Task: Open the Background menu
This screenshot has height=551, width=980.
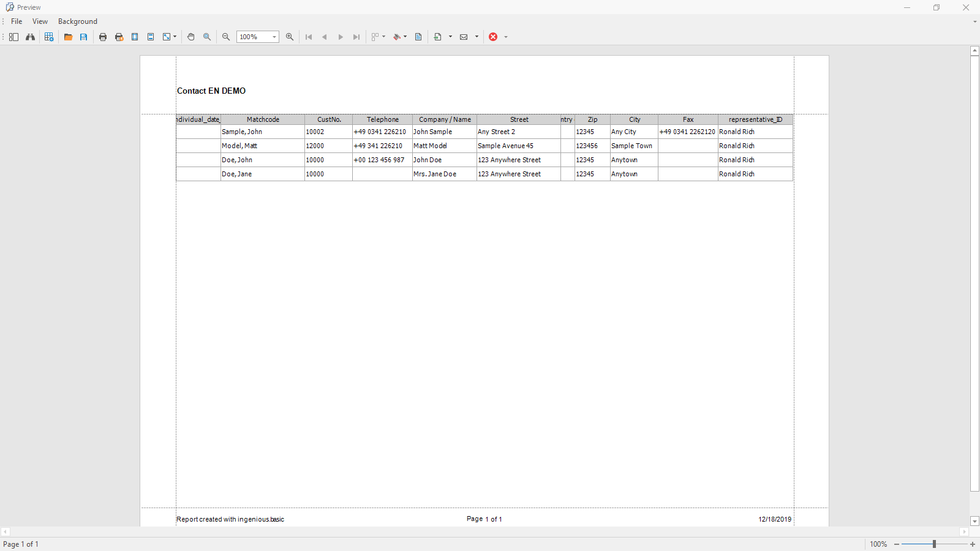Action: point(77,21)
